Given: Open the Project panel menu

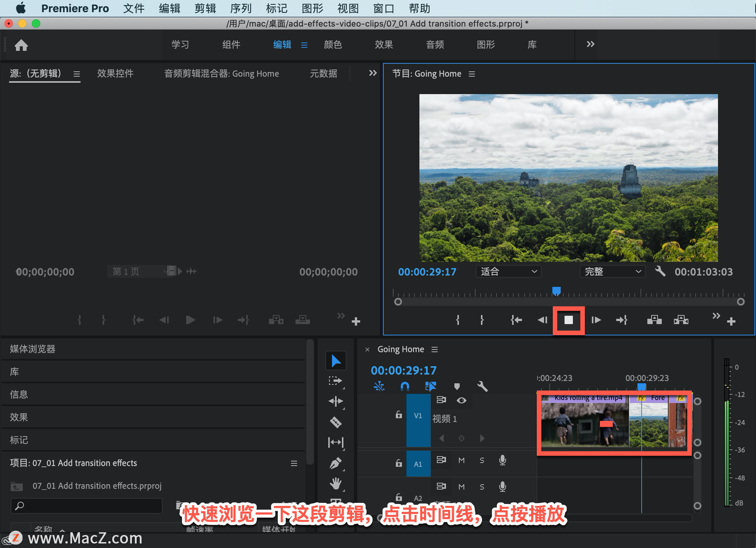Looking at the screenshot, I should point(294,463).
